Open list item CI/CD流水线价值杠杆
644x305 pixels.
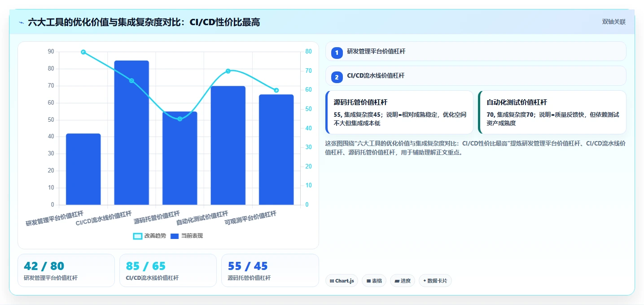click(475, 75)
